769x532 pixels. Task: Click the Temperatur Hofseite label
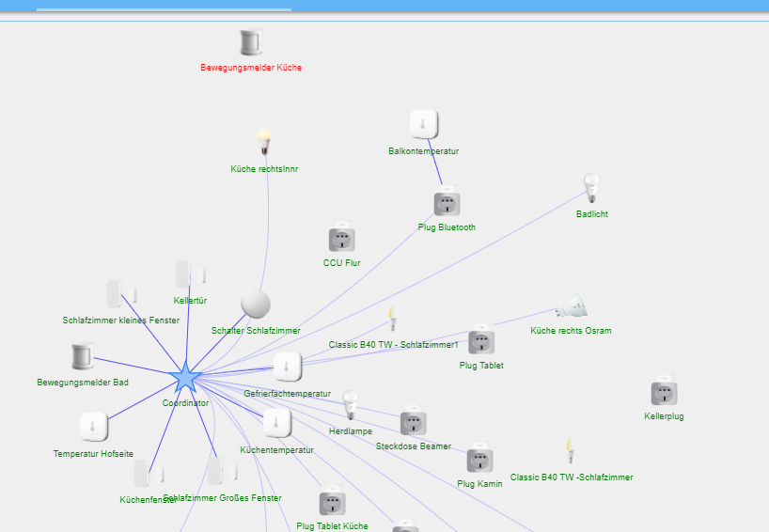[93, 454]
